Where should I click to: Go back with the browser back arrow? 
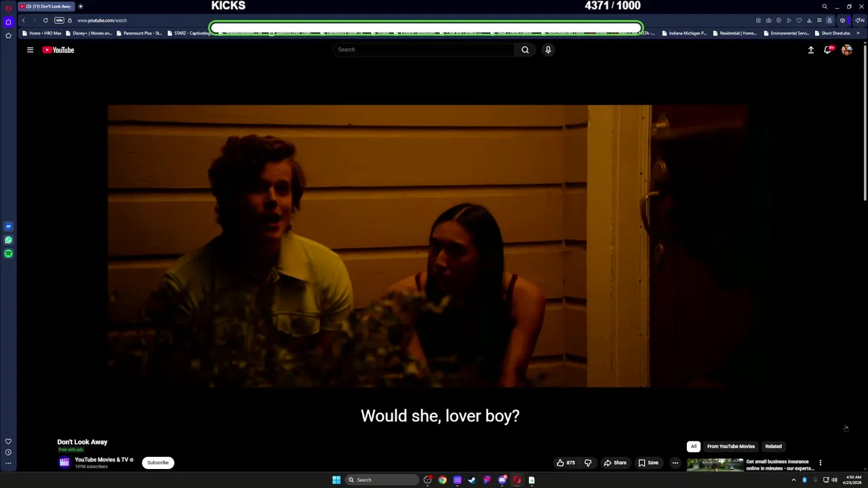tap(23, 20)
